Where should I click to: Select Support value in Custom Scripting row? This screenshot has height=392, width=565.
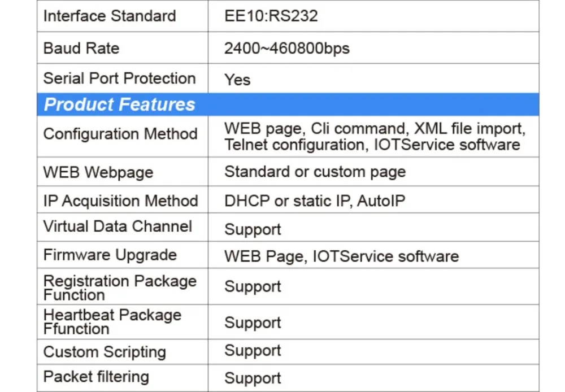(x=253, y=350)
